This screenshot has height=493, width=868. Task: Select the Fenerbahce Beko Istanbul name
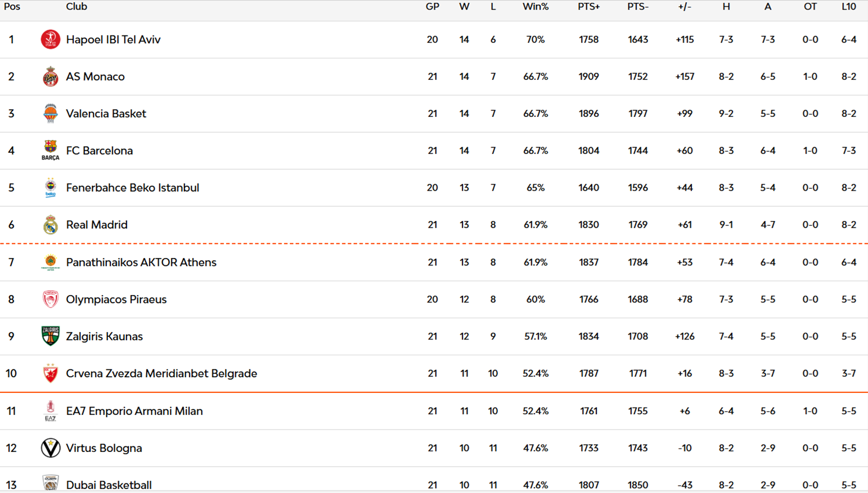[132, 188]
